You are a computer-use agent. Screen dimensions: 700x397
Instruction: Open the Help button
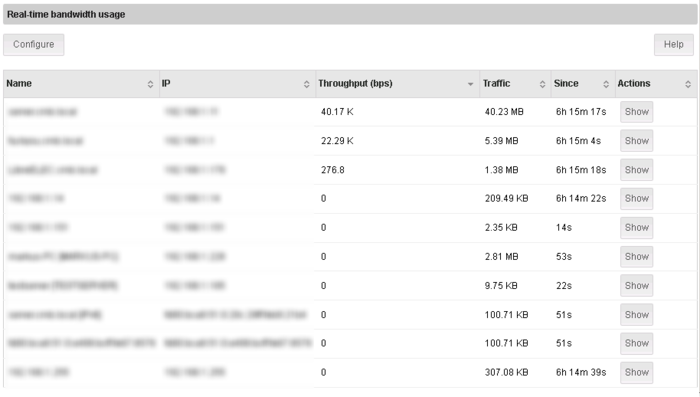674,45
